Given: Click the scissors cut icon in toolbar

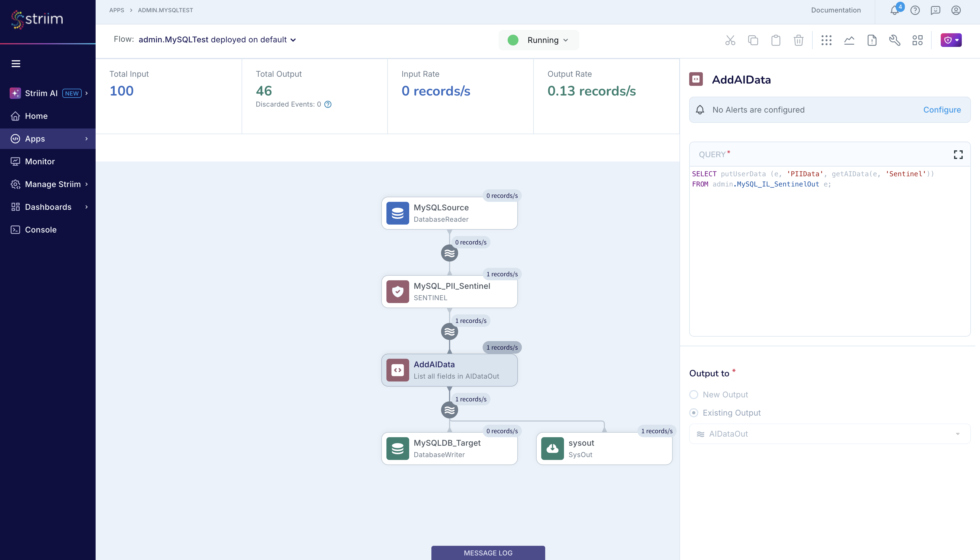Looking at the screenshot, I should pyautogui.click(x=730, y=40).
